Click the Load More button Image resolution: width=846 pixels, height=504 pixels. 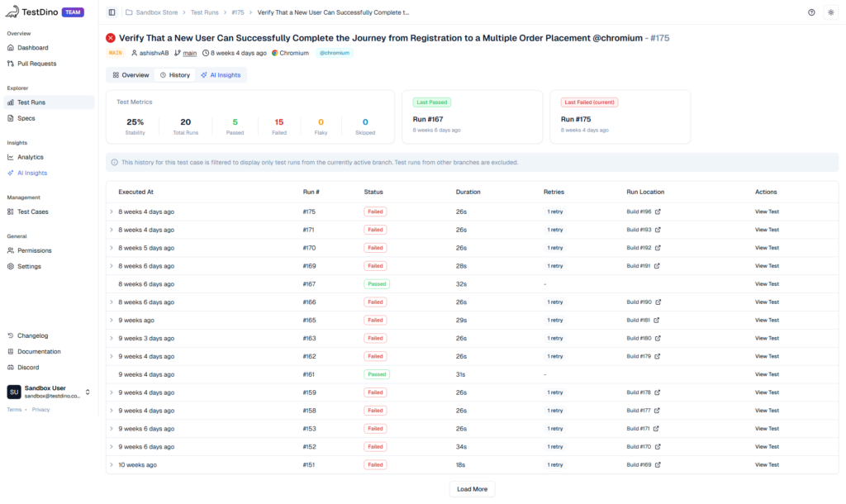coord(472,489)
